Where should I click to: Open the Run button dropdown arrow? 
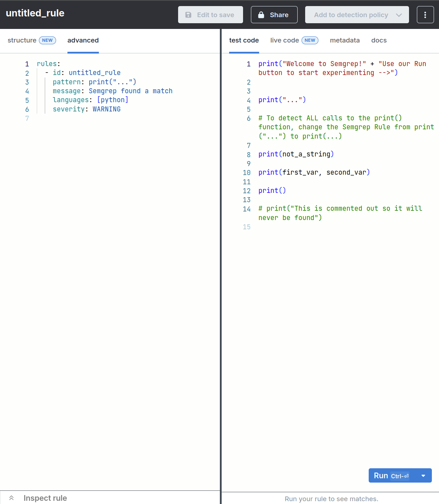click(423, 476)
